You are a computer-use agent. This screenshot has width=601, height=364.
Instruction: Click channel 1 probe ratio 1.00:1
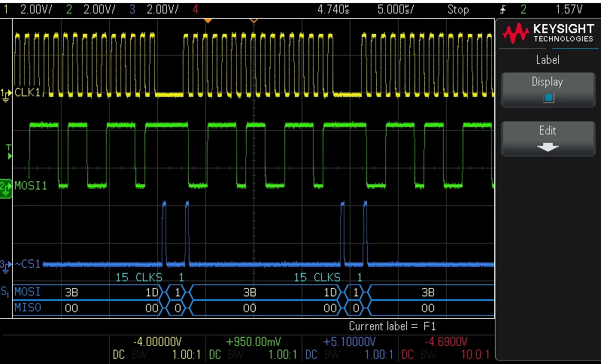pos(187,355)
